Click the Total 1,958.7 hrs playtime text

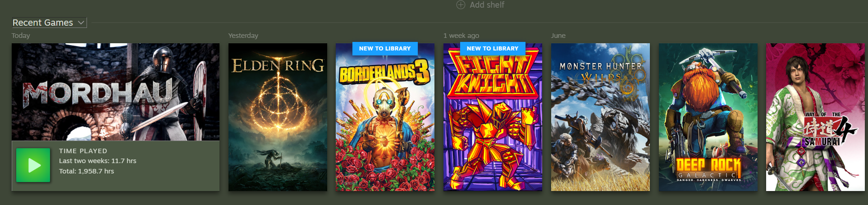click(x=87, y=171)
